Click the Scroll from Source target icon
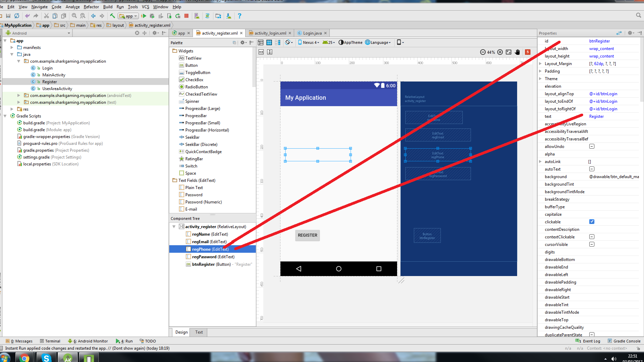The width and height of the screenshot is (644, 362). [137, 33]
